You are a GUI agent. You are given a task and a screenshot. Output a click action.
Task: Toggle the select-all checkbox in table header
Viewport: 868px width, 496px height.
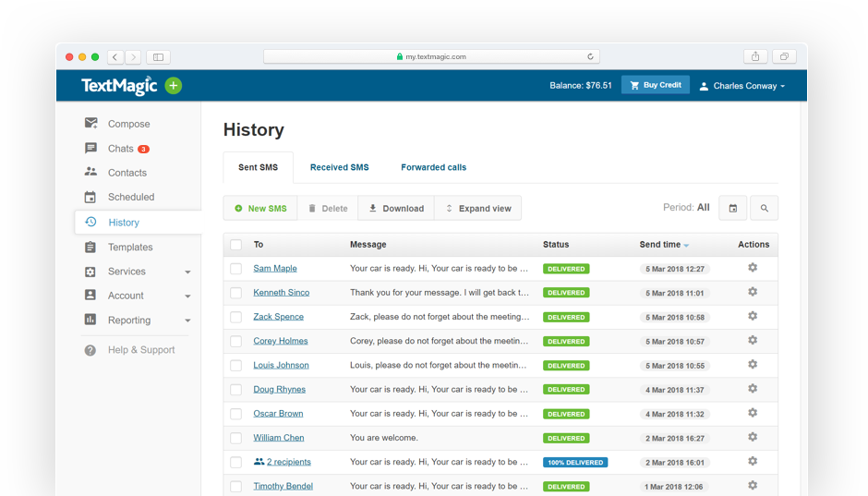[236, 245]
